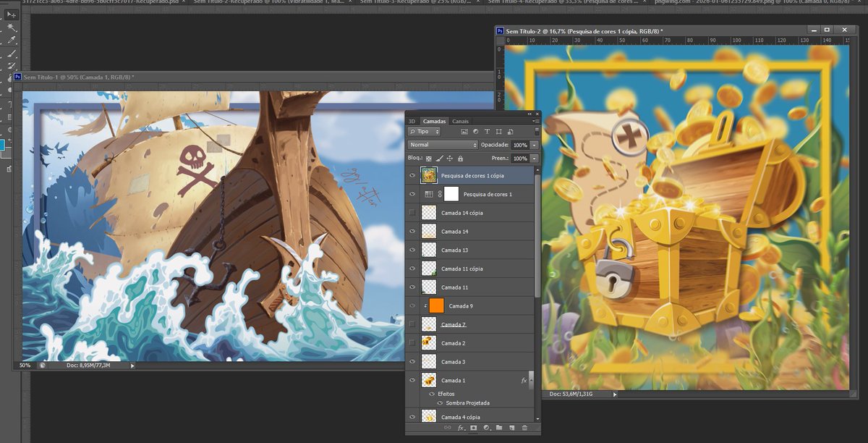The image size is (868, 443).
Task: Hide the Pesquisa de cores 1 adjustment layer
Action: pyautogui.click(x=412, y=194)
